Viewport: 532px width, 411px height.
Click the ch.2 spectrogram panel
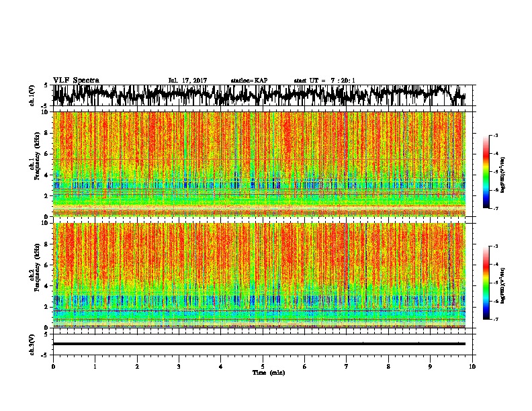259,275
